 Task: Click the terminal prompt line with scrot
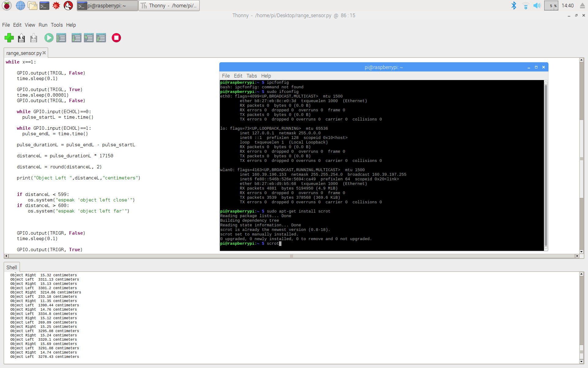pyautogui.click(x=273, y=243)
